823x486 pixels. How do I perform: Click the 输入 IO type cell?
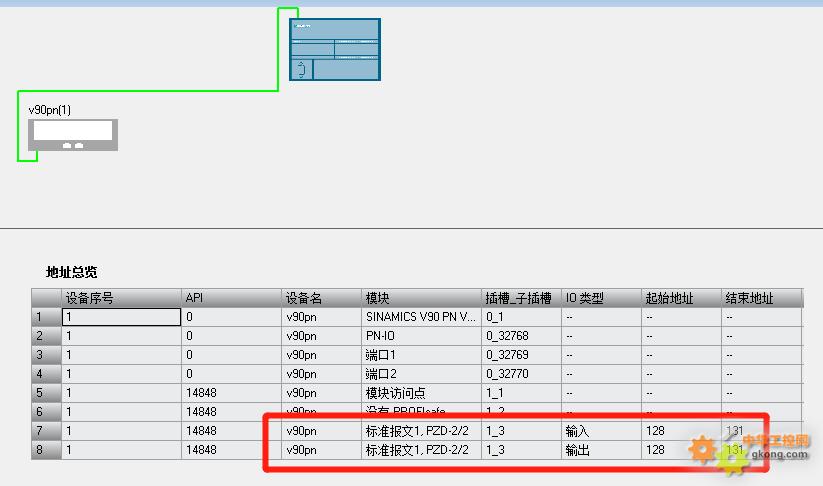pyautogui.click(x=602, y=431)
